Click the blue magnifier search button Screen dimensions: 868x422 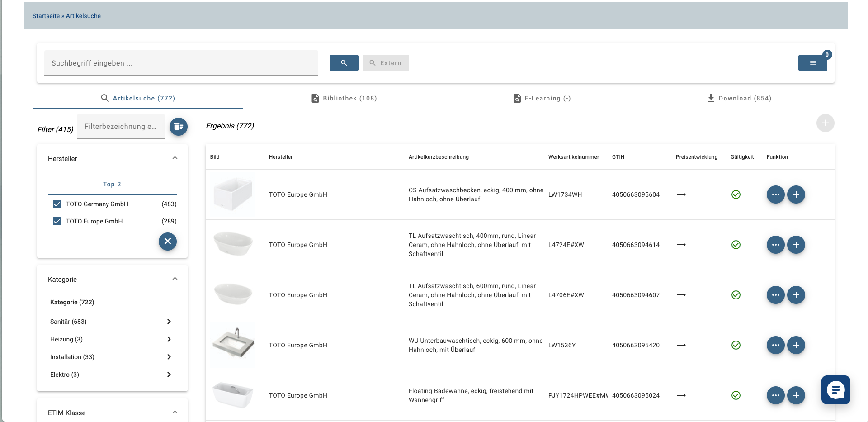tap(344, 63)
